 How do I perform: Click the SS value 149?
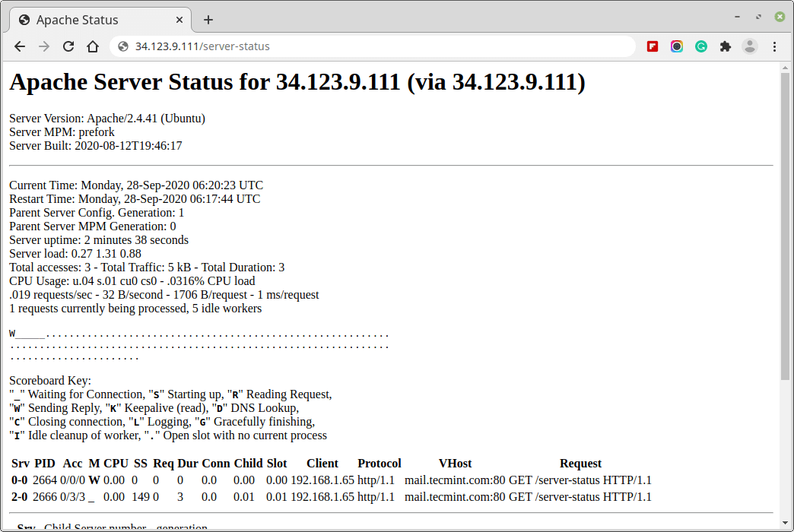140,497
